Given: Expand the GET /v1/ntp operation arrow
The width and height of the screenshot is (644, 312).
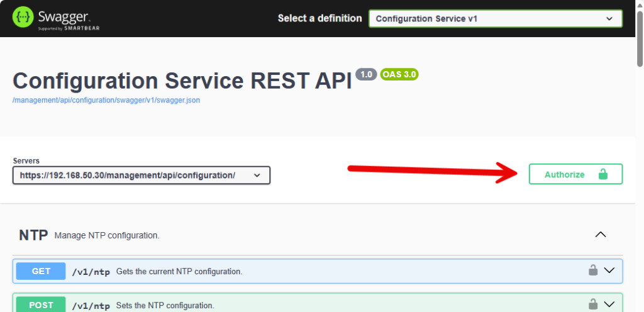Looking at the screenshot, I should pos(609,270).
